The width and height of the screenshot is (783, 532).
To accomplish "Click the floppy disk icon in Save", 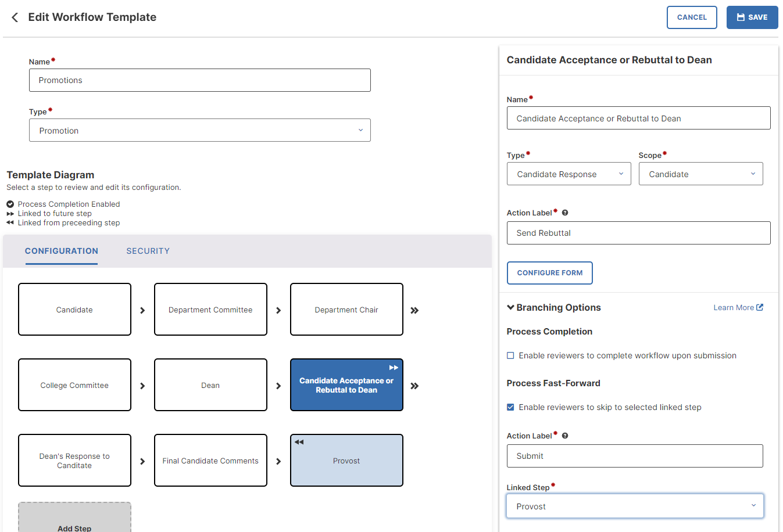I will click(741, 17).
